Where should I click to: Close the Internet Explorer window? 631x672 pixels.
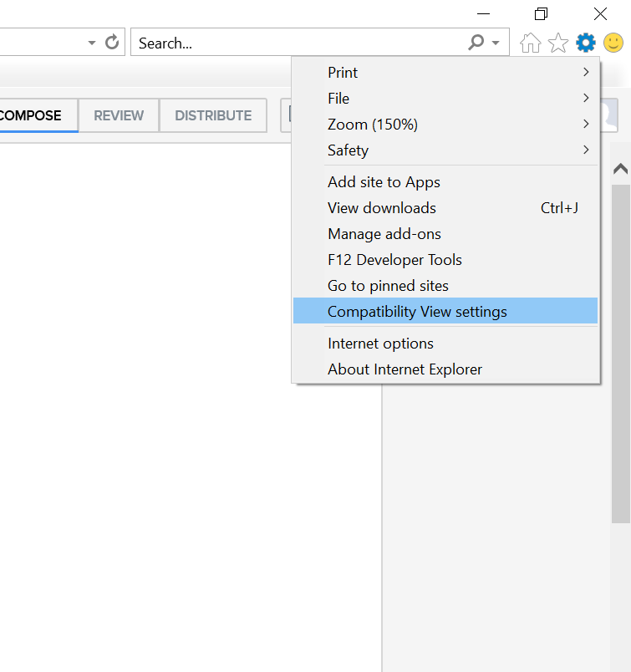[x=600, y=13]
